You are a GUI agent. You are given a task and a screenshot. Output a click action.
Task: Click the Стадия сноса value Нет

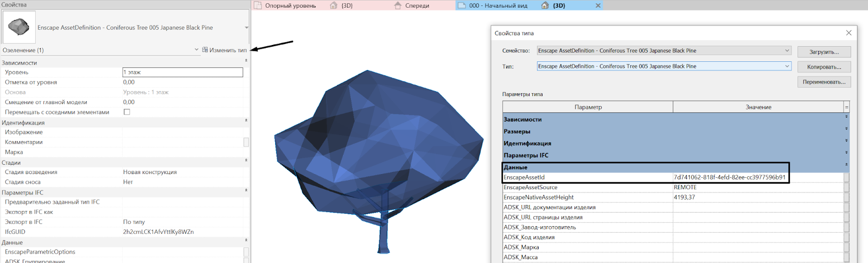pyautogui.click(x=128, y=182)
